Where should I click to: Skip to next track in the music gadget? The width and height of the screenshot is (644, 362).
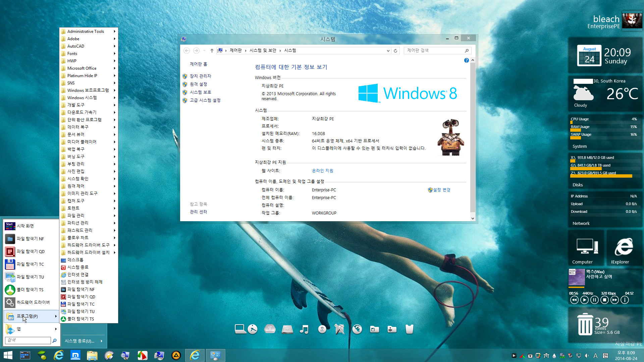[614, 300]
